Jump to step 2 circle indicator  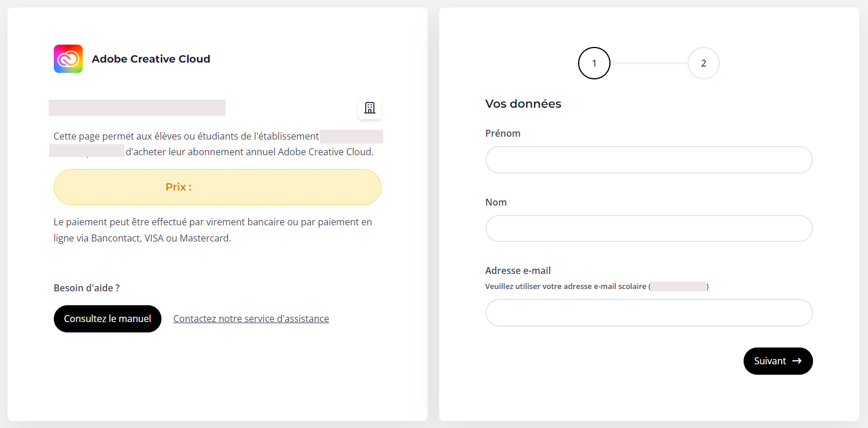(x=704, y=63)
